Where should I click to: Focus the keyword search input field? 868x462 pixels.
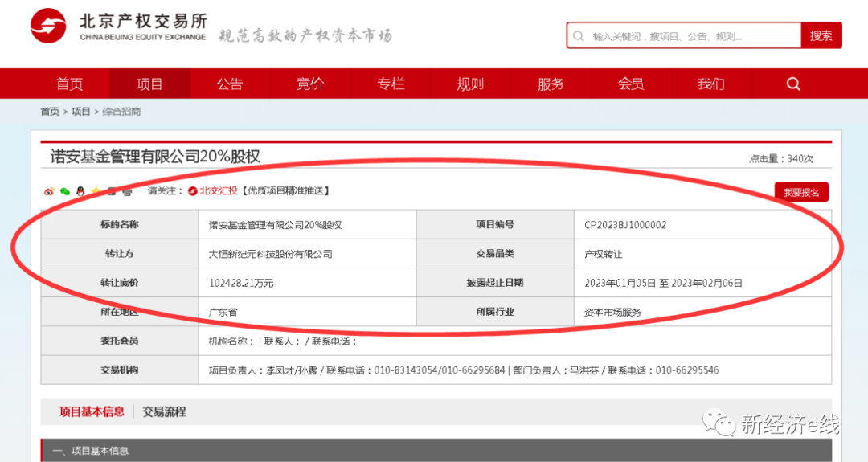click(x=691, y=36)
